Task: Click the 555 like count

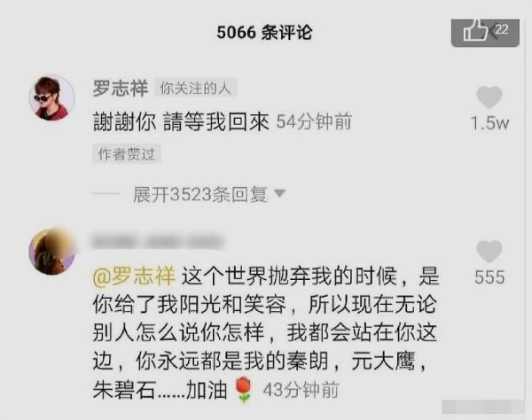Action: [489, 277]
